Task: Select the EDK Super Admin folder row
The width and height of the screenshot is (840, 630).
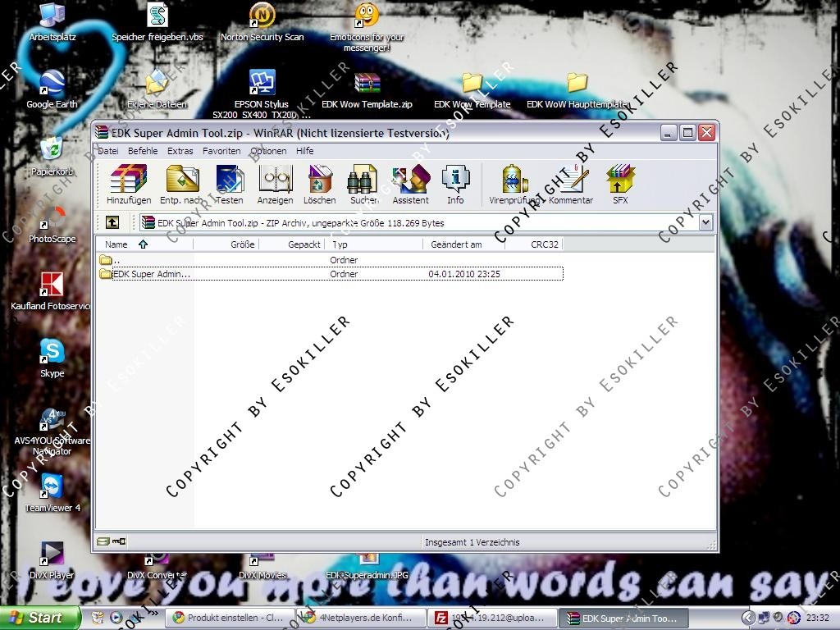Action: pyautogui.click(x=151, y=274)
